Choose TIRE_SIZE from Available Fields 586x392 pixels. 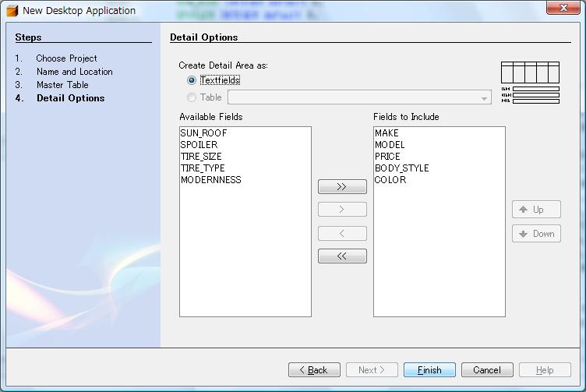click(x=201, y=157)
